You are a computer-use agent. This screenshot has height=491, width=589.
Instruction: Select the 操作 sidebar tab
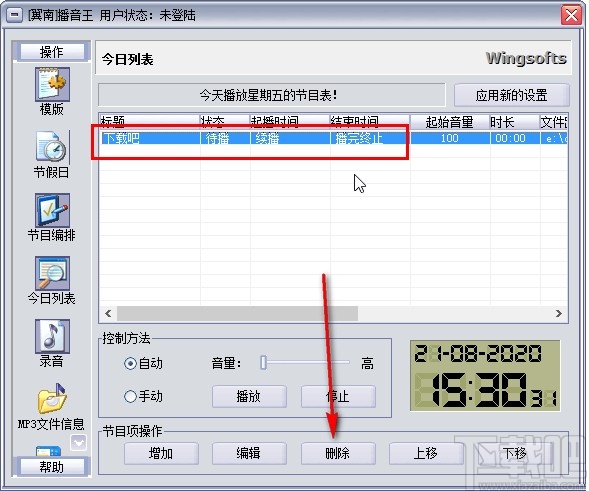(52, 51)
